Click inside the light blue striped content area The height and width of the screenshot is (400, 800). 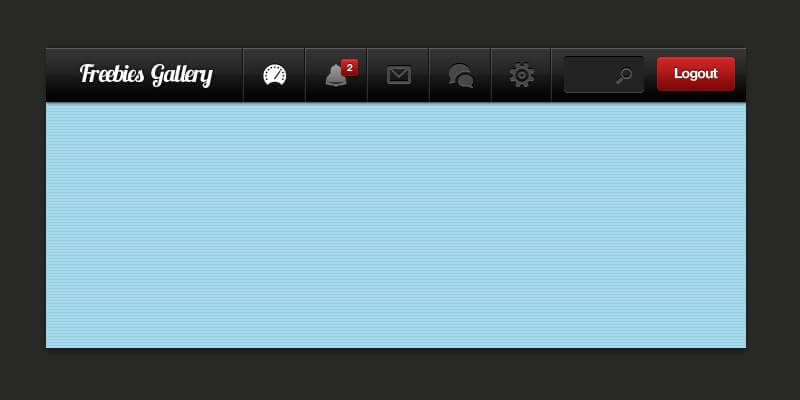(396, 226)
